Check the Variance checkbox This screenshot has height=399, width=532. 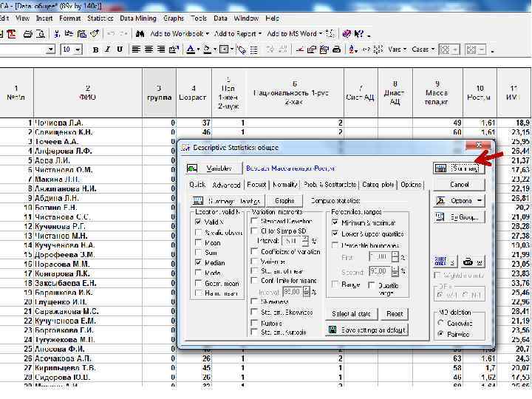point(254,262)
